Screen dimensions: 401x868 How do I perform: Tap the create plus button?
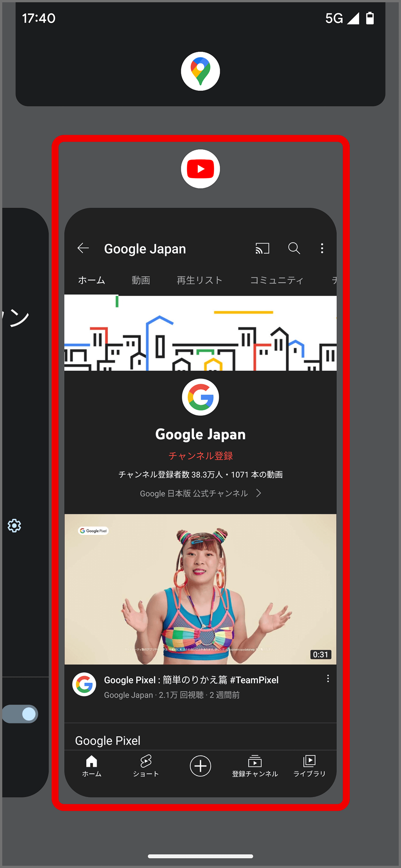[x=200, y=766]
